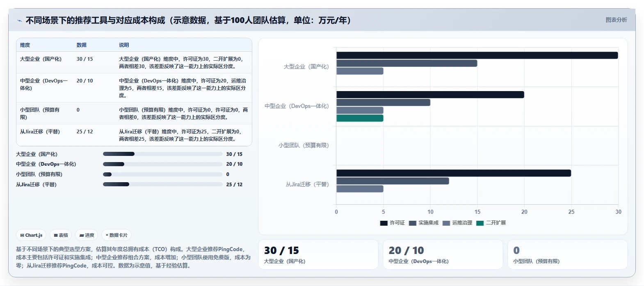
Task: Select the Chart.js tag chip
Action: [31, 235]
